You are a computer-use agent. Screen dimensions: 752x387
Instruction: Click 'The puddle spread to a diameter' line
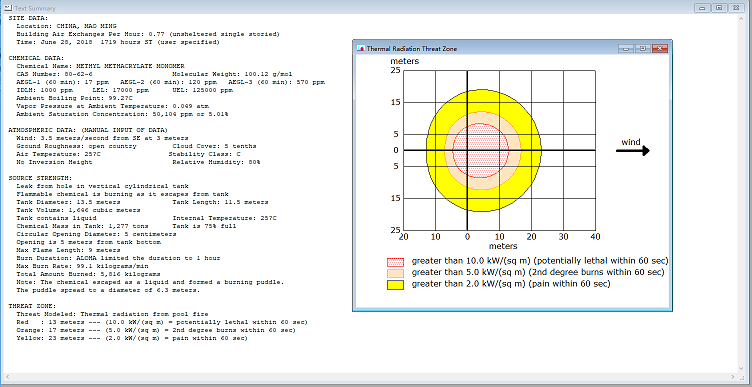108,290
